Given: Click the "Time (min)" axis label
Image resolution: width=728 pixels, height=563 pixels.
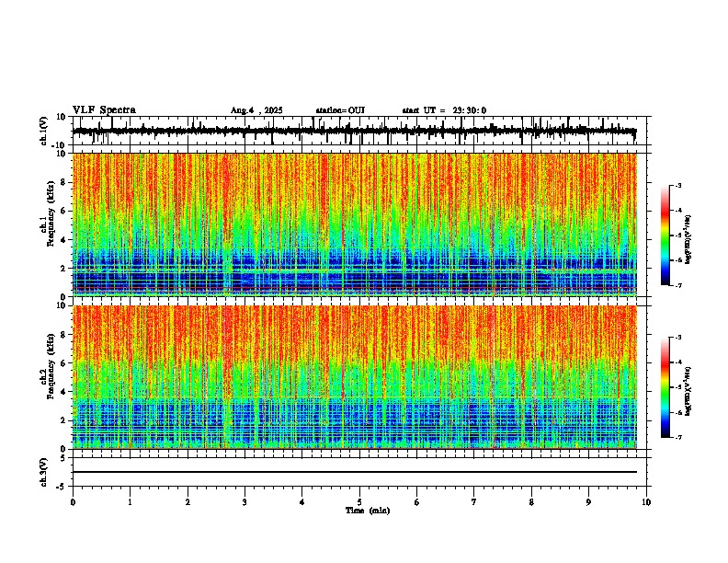Looking at the screenshot, I should click(368, 511).
